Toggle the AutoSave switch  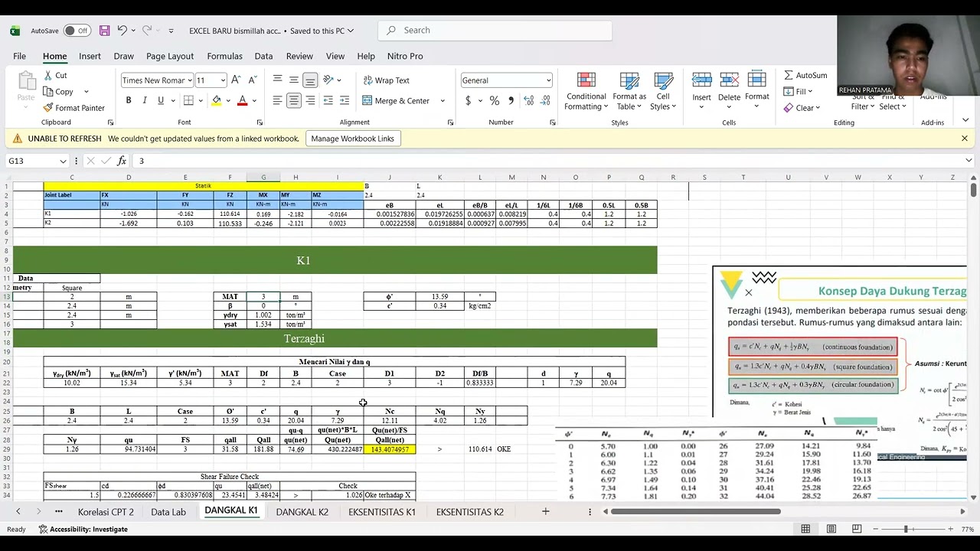pos(77,31)
